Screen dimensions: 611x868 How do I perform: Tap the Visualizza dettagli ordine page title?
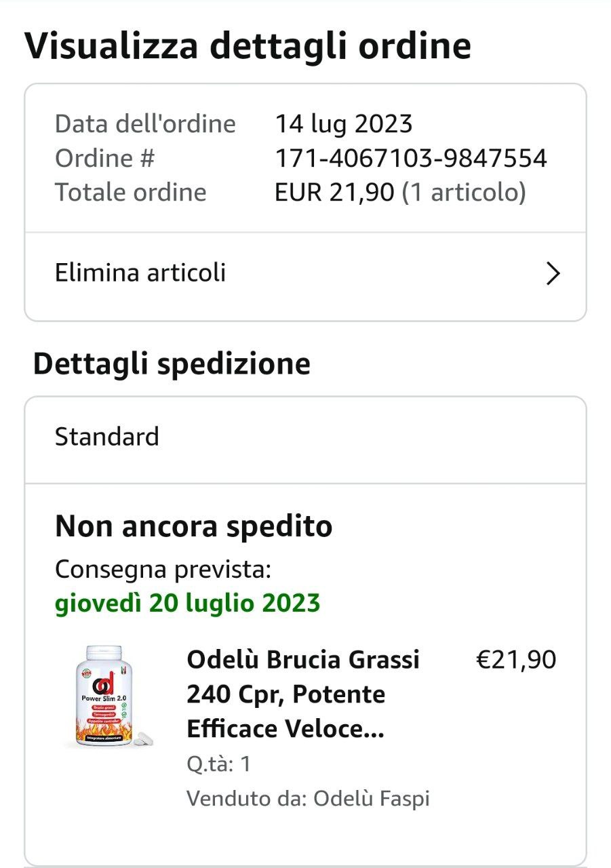(248, 46)
